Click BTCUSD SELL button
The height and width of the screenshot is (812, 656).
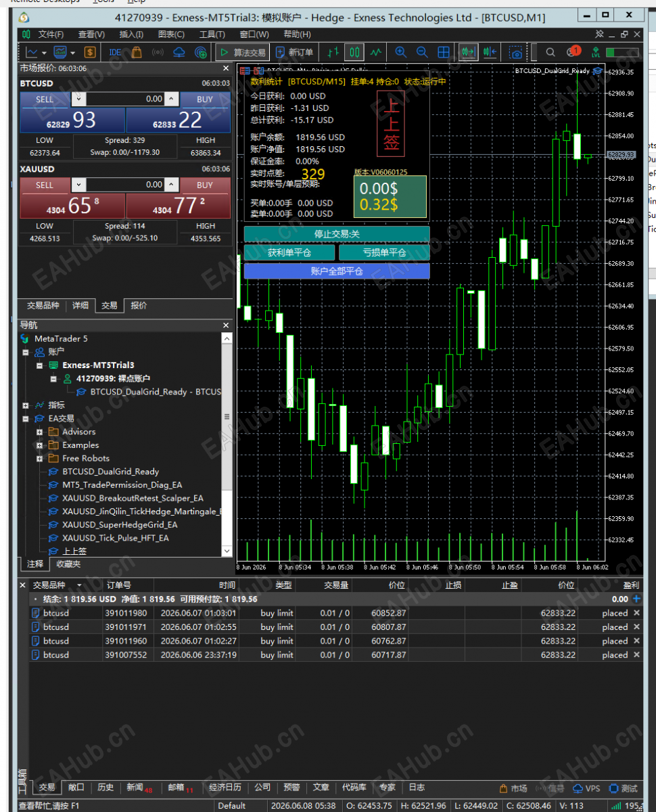[x=45, y=99]
